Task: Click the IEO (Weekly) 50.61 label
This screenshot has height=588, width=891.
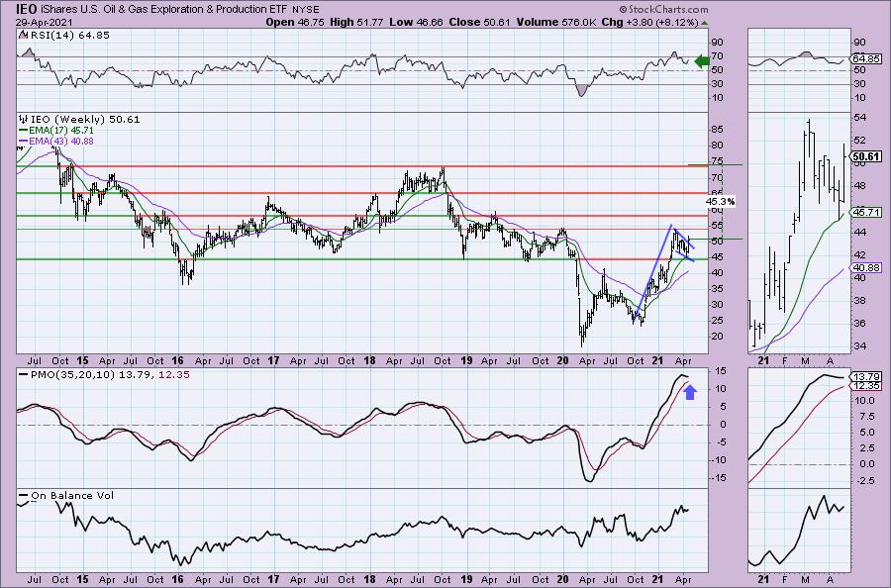Action: 79,120
